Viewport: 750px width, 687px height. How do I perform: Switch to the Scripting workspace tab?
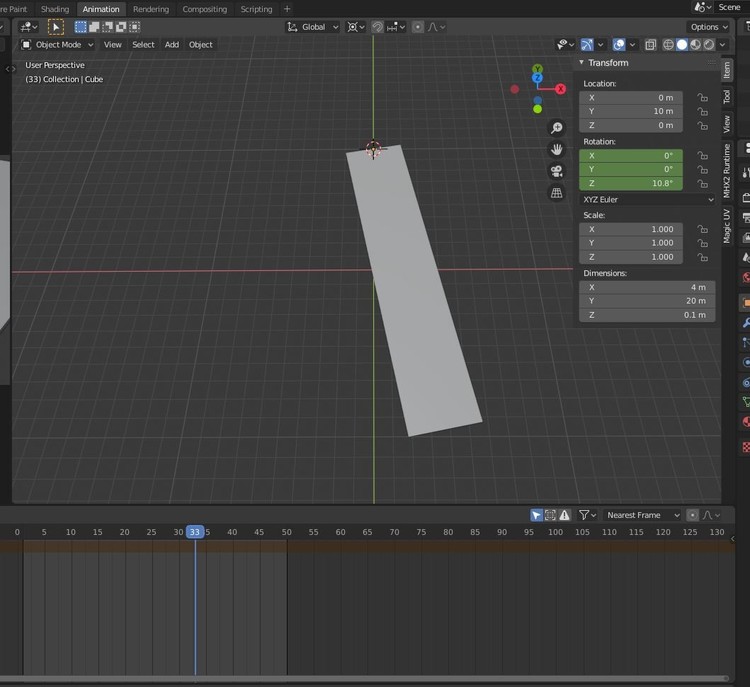[x=256, y=9]
